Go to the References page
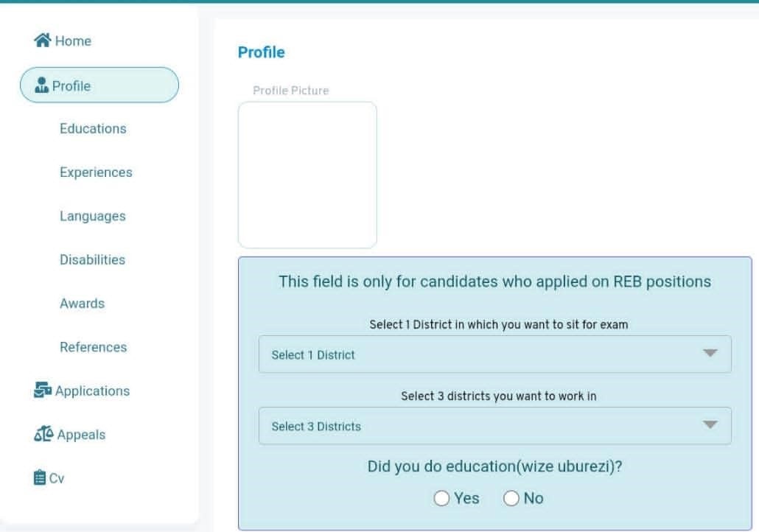This screenshot has width=759, height=532. click(94, 346)
